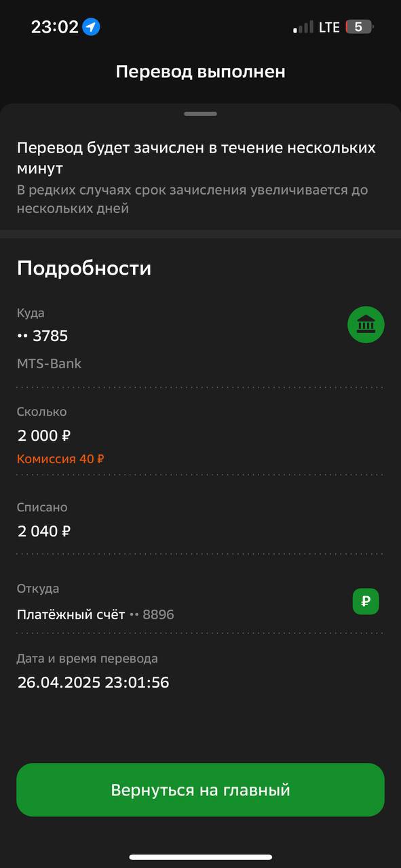Image resolution: width=401 pixels, height=868 pixels.
Task: Tap the orange Комиссия 40 ₽ text
Action: [60, 459]
